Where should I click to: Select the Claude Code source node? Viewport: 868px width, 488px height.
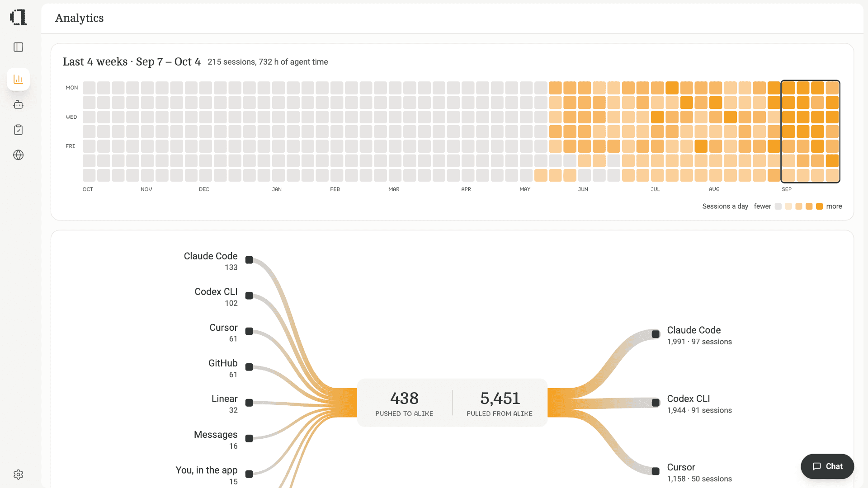(x=249, y=260)
